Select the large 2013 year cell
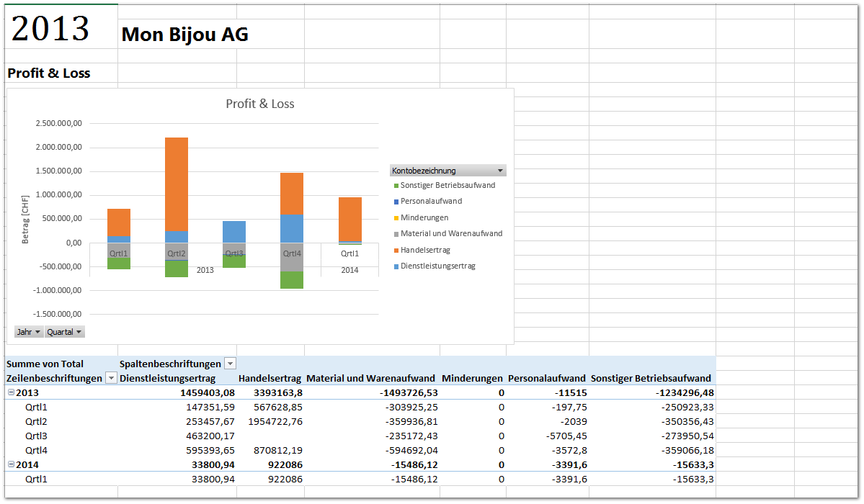 (x=51, y=29)
